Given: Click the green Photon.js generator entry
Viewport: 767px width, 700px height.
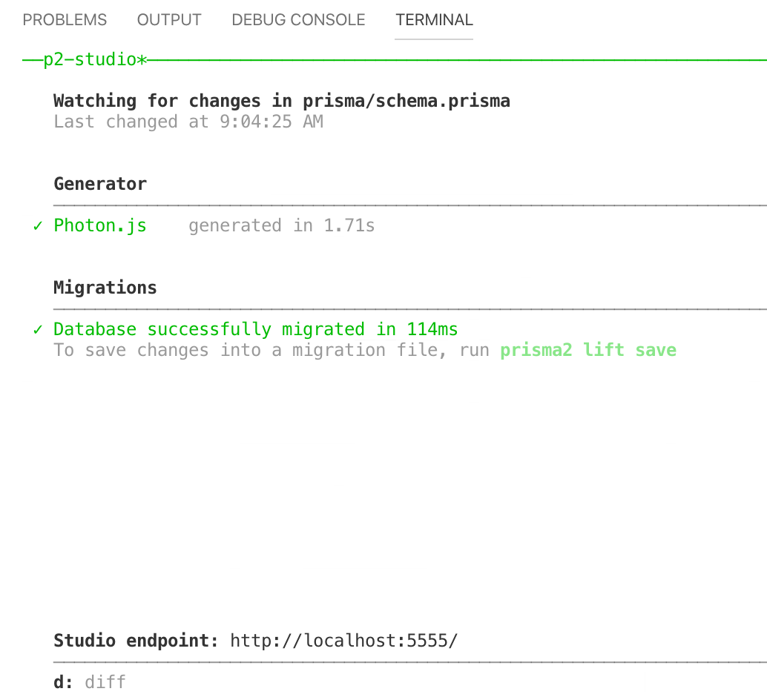Looking at the screenshot, I should 99,225.
